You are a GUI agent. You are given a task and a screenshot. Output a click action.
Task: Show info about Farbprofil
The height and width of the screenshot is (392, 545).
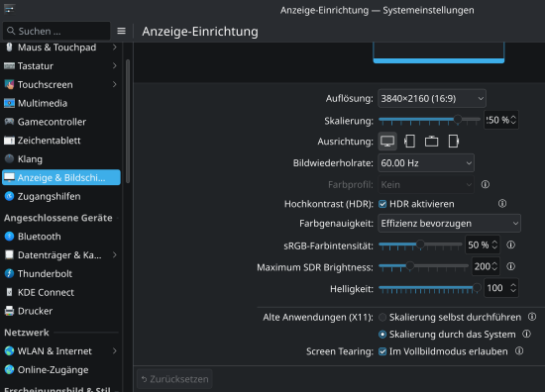(x=486, y=184)
